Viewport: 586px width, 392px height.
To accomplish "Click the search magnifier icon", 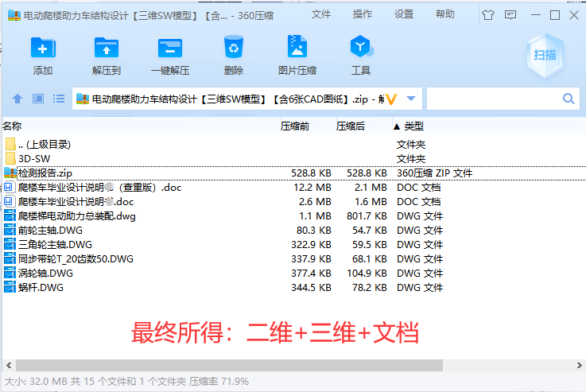I will coord(569,99).
